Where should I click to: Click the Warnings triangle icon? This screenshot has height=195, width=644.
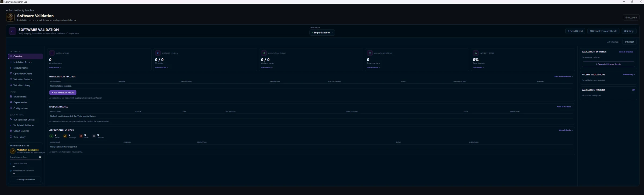[x=65, y=136]
